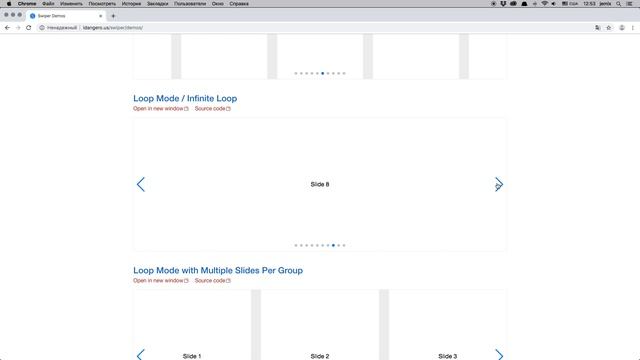Image resolution: width=640 pixels, height=360 pixels.
Task: Open Wi-Fi status in menu bar
Action: [x=544, y=4]
